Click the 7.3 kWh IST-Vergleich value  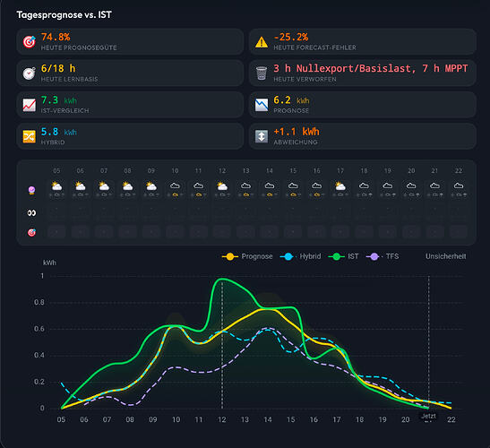tap(59, 100)
